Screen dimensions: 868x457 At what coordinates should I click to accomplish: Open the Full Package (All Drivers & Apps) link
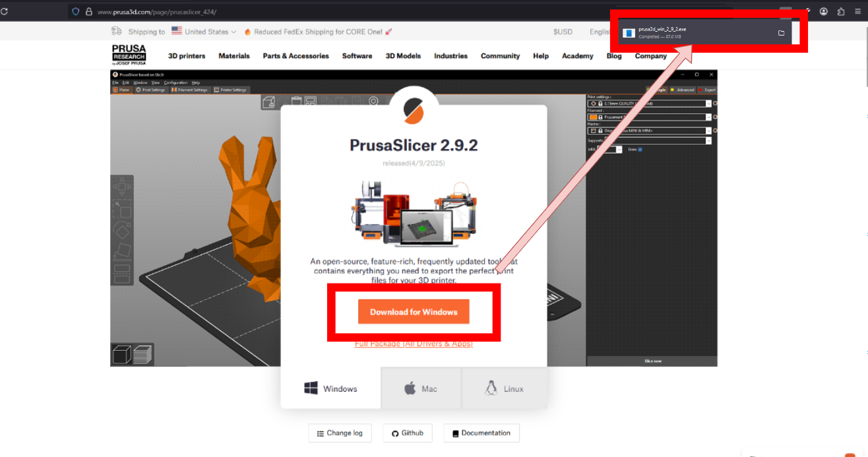click(x=414, y=344)
